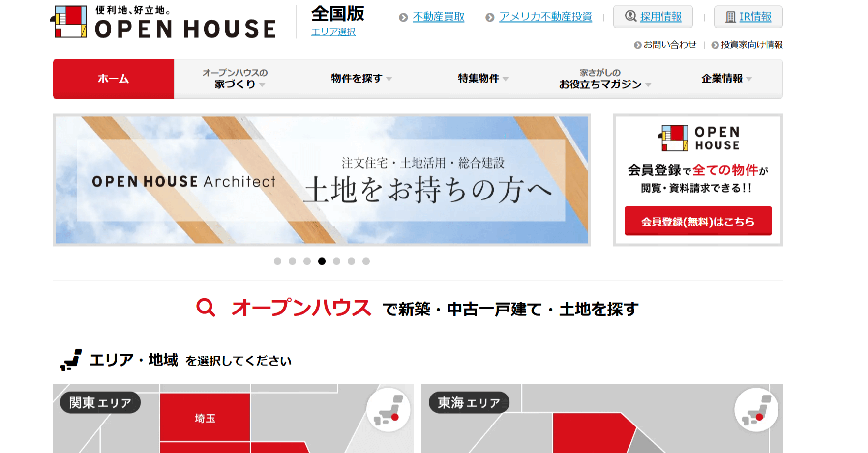Viewport: 868px width, 453px height.
Task: Click the red search magnifier icon
Action: pyautogui.click(x=206, y=308)
